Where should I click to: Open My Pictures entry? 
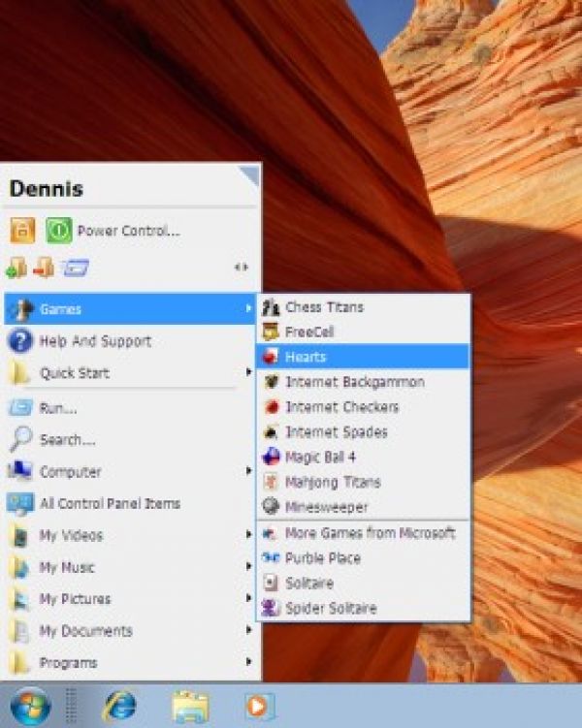click(130, 599)
